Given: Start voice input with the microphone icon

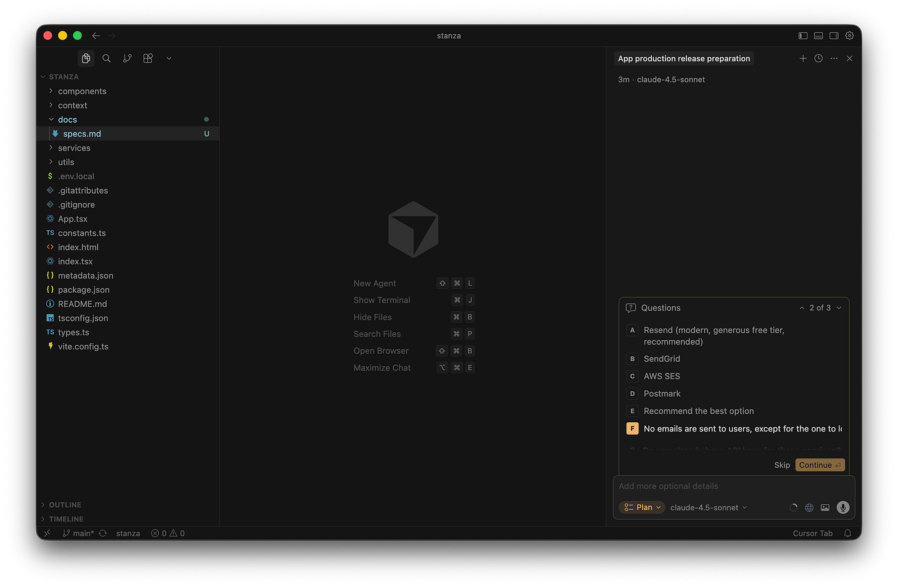Looking at the screenshot, I should pyautogui.click(x=842, y=507).
